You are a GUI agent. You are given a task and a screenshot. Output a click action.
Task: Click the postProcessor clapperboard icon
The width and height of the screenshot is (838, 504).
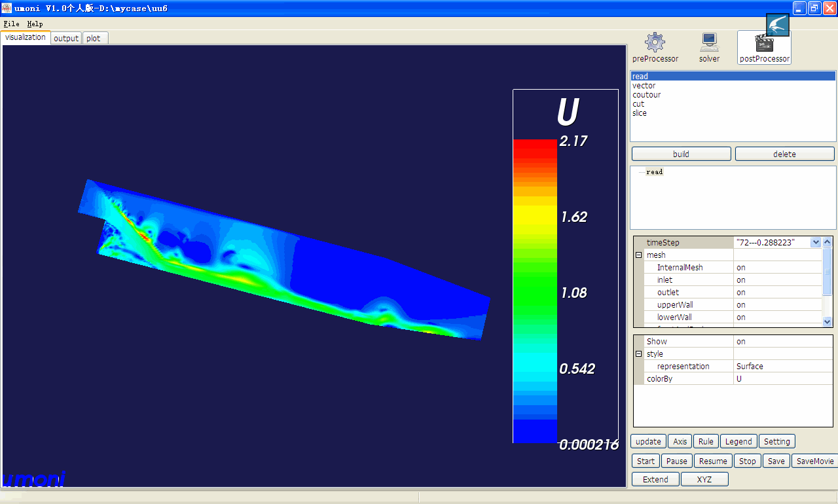(764, 45)
